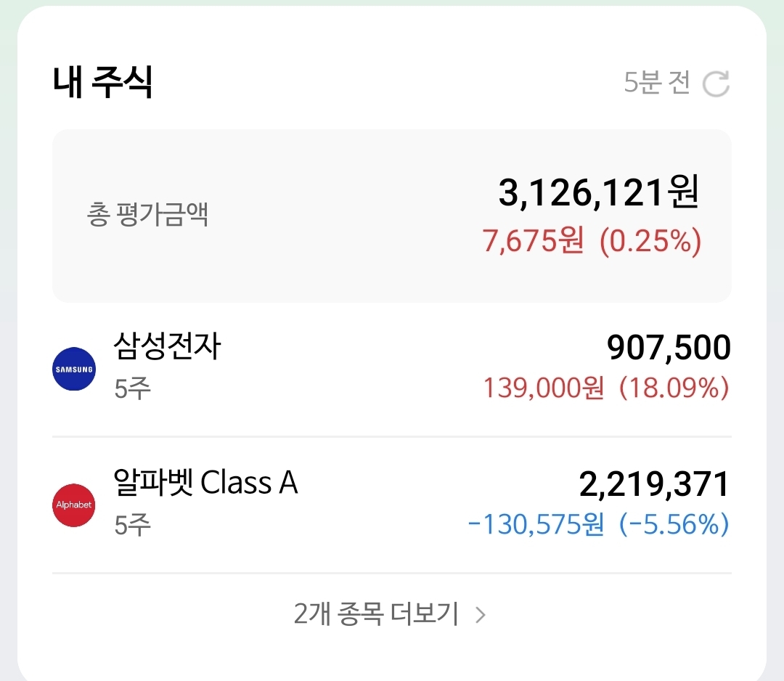Tap the 5분 전 last-updated text

657,83
